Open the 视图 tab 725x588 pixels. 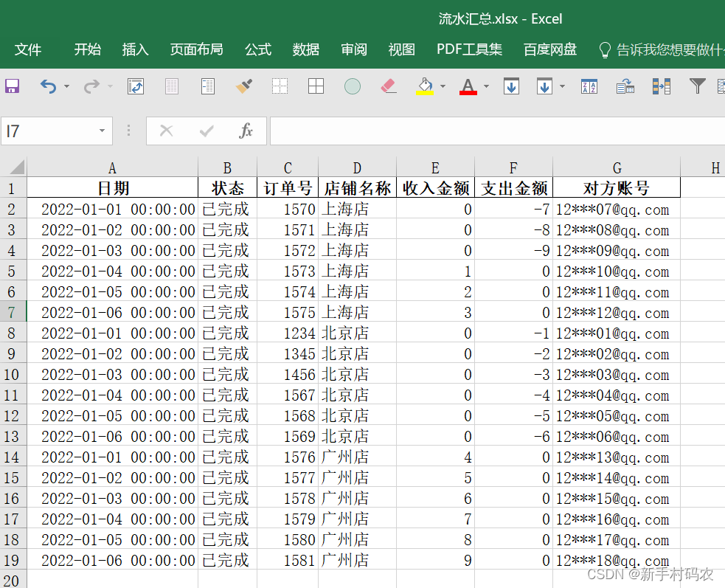point(401,49)
